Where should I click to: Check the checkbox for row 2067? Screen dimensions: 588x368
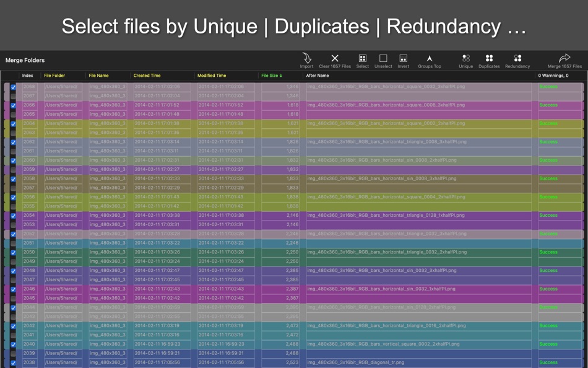[13, 96]
